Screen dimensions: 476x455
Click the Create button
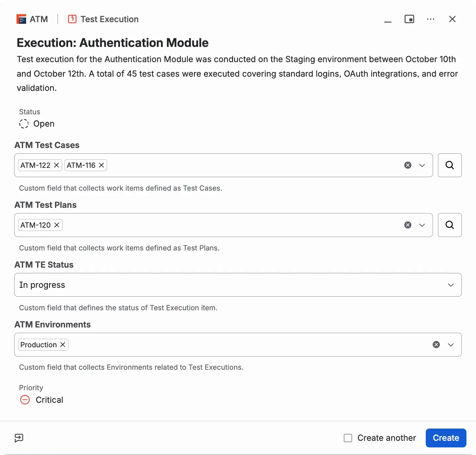click(x=446, y=438)
